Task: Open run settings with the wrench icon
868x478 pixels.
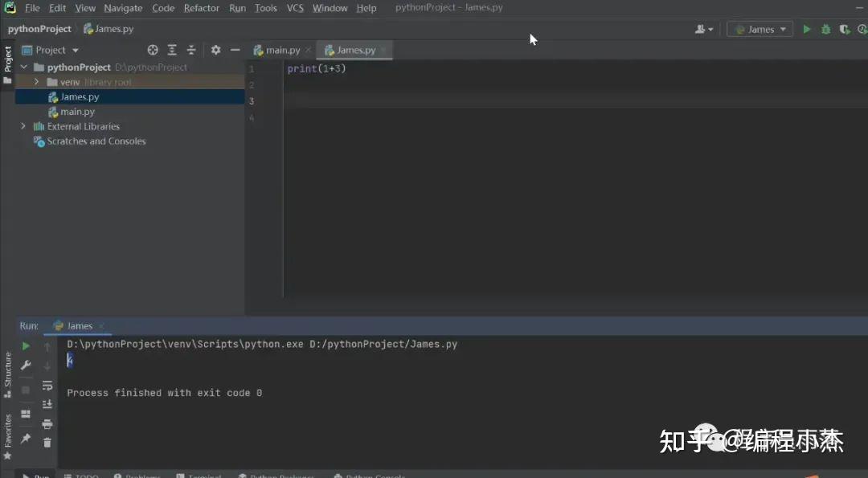Action: [25, 366]
